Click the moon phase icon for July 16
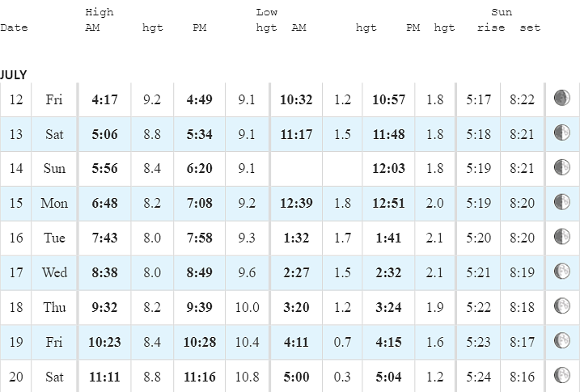Image resolution: width=580 pixels, height=392 pixels. click(561, 237)
